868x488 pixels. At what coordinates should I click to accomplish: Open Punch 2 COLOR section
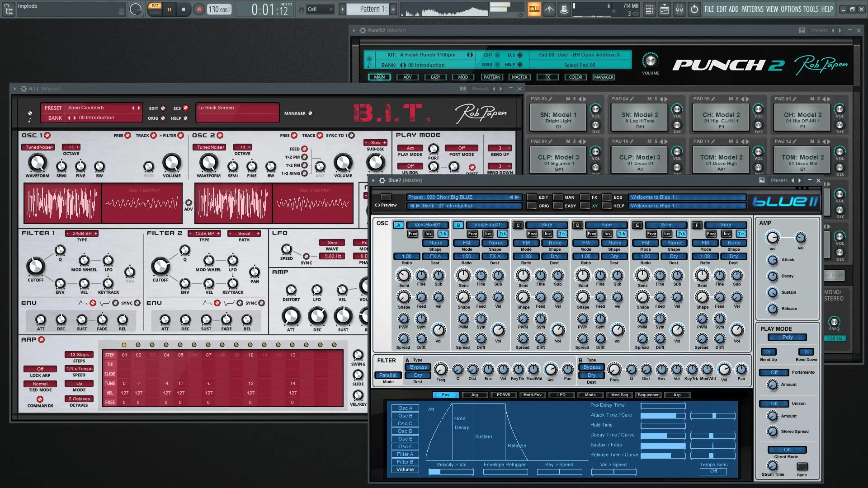[x=576, y=77]
